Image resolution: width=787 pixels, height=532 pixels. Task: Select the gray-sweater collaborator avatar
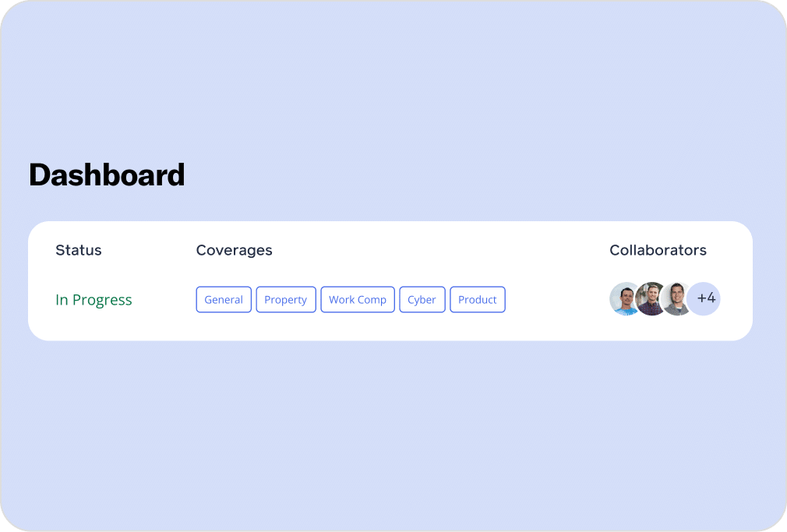[676, 299]
